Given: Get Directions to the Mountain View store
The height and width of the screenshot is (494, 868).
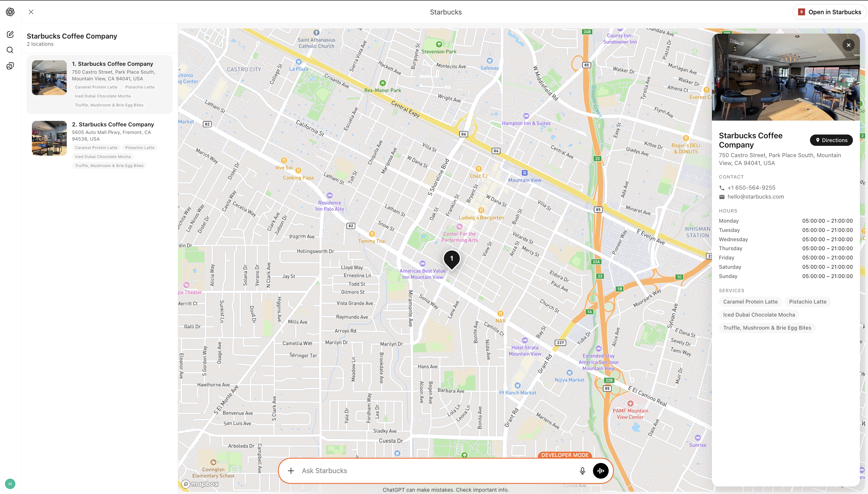Looking at the screenshot, I should 831,140.
